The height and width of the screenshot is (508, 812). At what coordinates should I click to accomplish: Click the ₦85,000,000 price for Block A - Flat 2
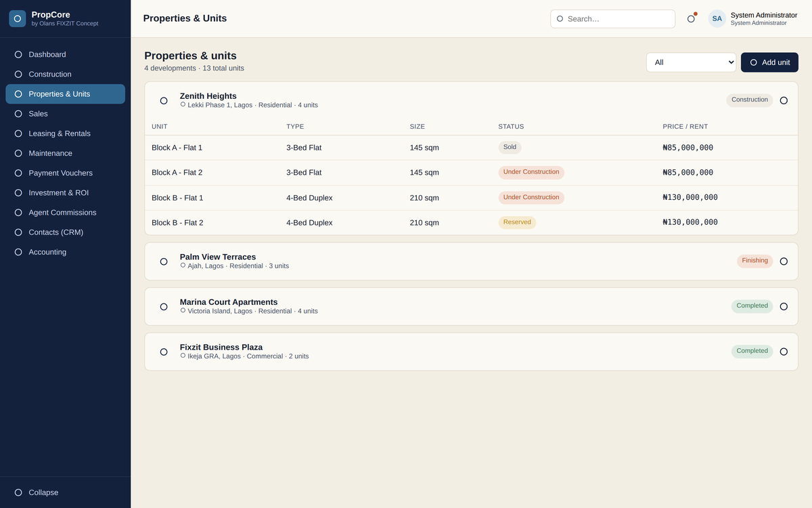(x=687, y=173)
